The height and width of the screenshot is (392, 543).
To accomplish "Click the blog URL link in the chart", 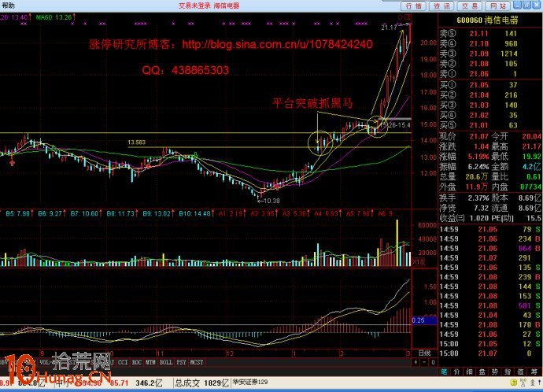I will click(277, 44).
